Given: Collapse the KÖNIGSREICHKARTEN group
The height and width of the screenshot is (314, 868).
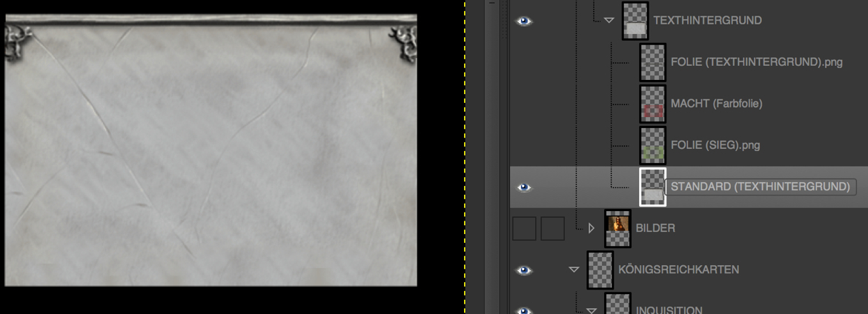Looking at the screenshot, I should click(574, 270).
